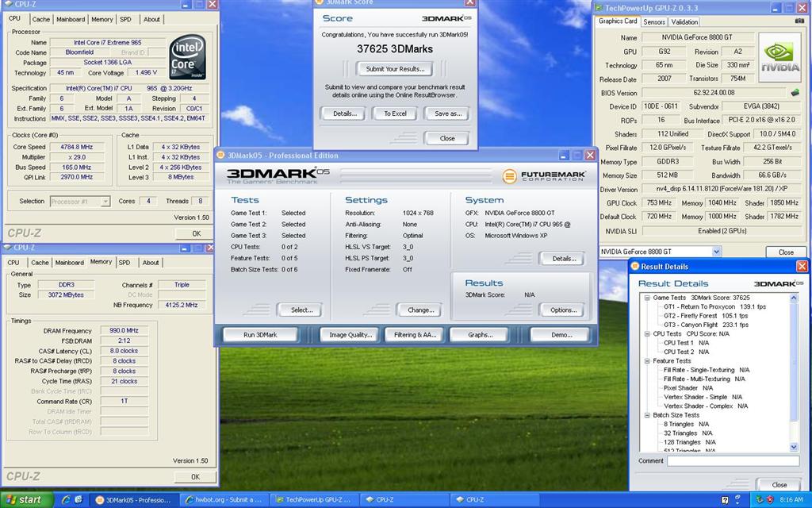Click the Result Details title bar icon

(x=635, y=267)
